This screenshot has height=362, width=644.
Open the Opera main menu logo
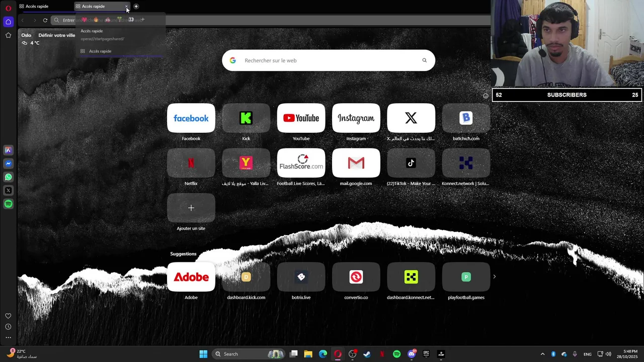click(8, 8)
